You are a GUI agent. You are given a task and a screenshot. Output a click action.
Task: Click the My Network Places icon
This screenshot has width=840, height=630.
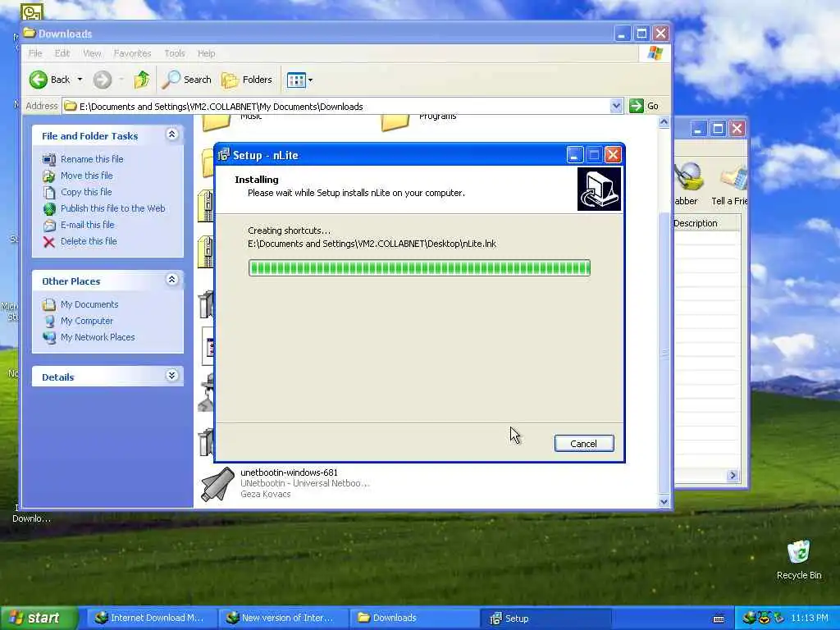pos(49,337)
